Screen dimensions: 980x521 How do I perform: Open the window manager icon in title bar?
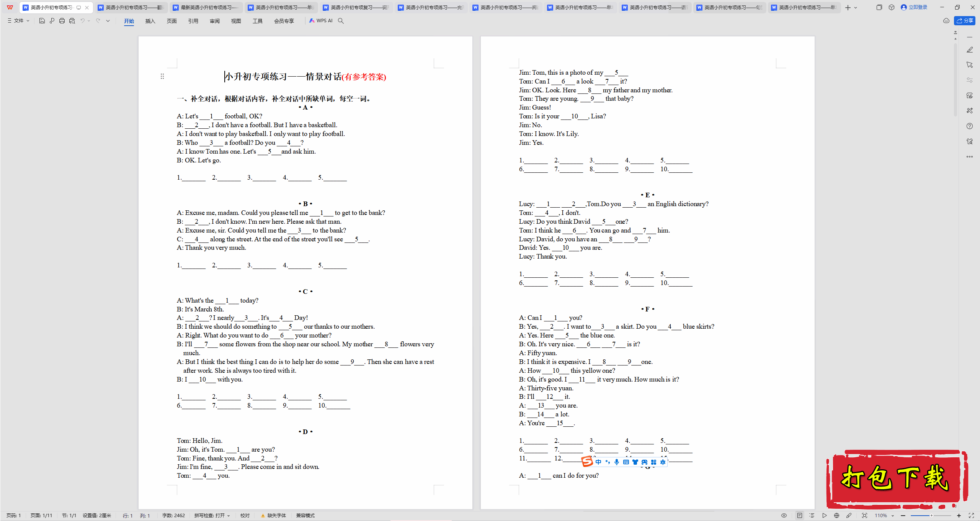point(879,7)
